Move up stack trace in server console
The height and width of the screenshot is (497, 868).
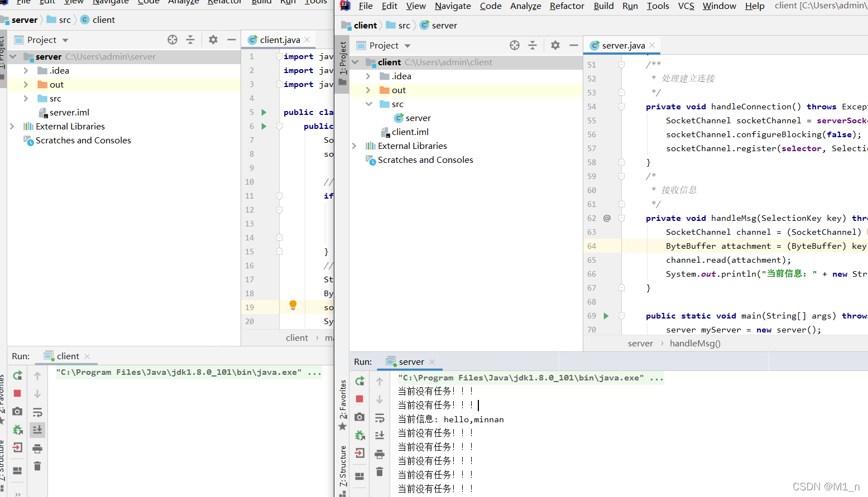coord(380,382)
